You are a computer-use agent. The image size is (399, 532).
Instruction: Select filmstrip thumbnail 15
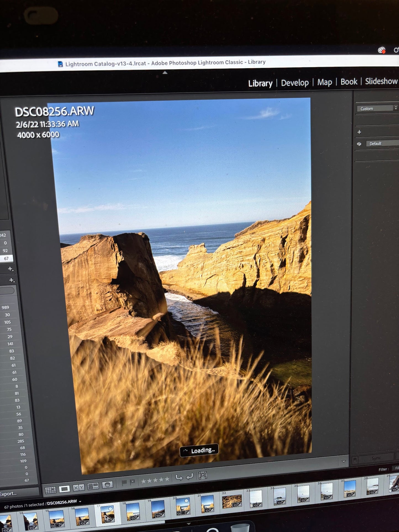click(57, 518)
